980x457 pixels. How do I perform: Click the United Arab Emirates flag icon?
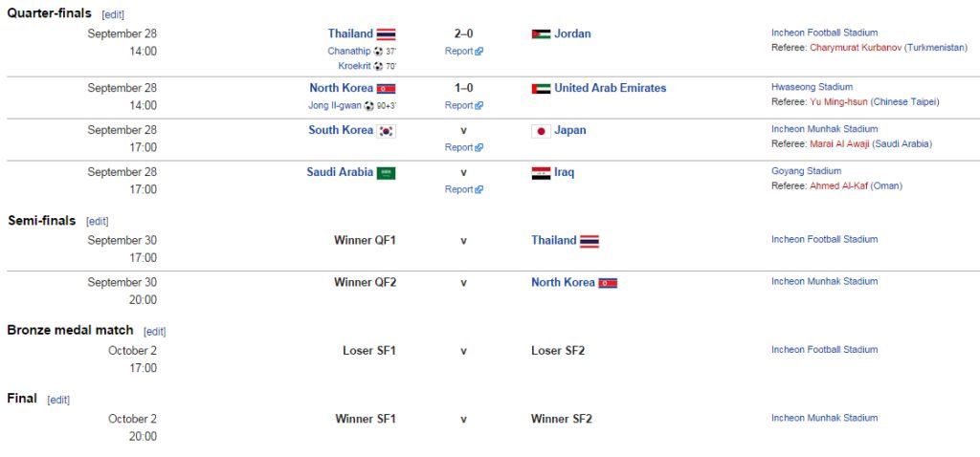542,89
